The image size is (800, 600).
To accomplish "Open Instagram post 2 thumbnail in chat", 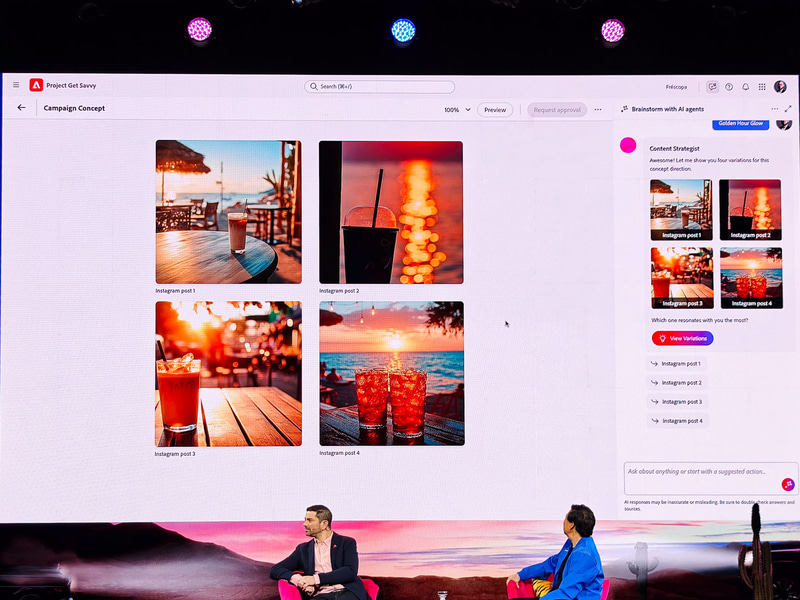I will pos(750,210).
